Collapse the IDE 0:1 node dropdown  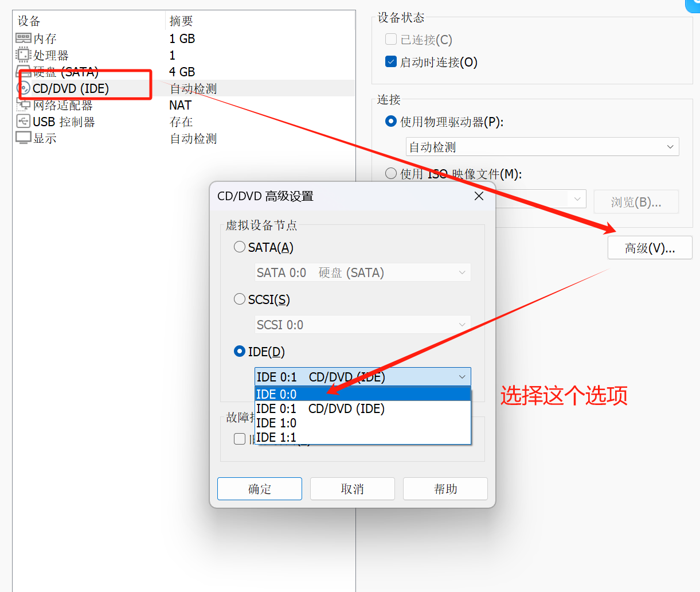click(x=462, y=377)
